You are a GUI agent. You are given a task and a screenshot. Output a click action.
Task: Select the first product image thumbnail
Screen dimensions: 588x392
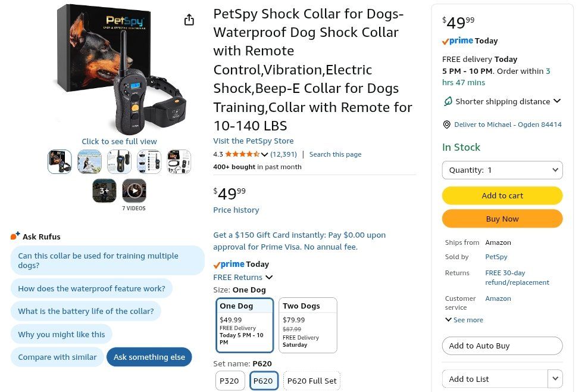(x=60, y=161)
